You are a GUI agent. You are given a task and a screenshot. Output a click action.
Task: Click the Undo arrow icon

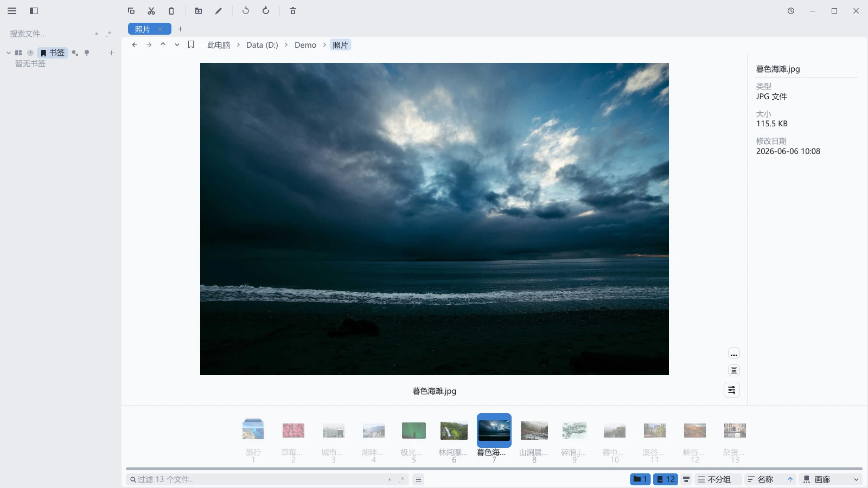coord(246,11)
